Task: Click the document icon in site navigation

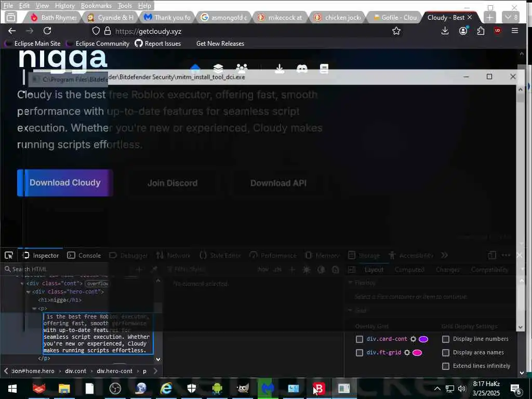Action: 324,68
